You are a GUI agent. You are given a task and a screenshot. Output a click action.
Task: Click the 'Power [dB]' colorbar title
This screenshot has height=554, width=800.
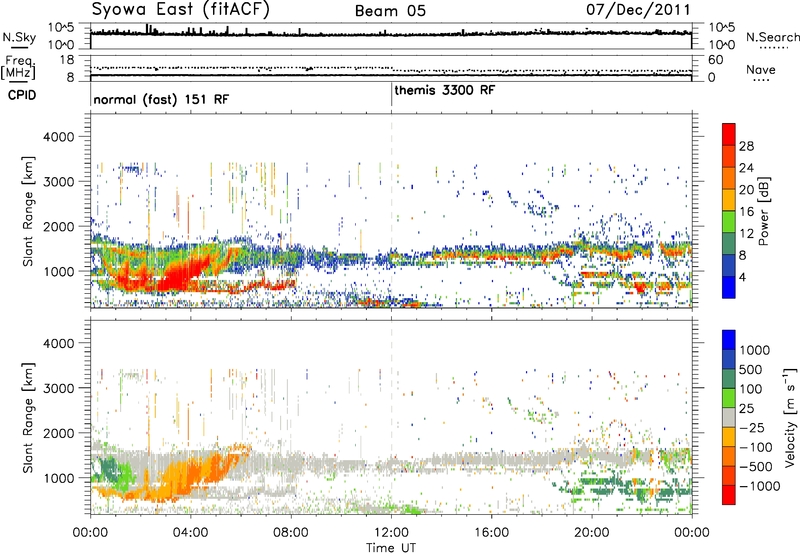[763, 211]
